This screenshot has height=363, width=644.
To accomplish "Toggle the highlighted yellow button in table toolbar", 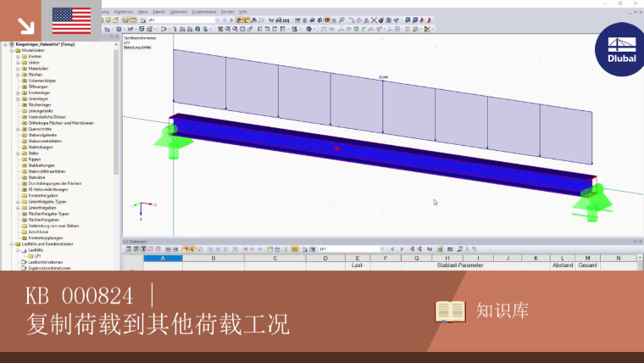I will click(x=295, y=249).
